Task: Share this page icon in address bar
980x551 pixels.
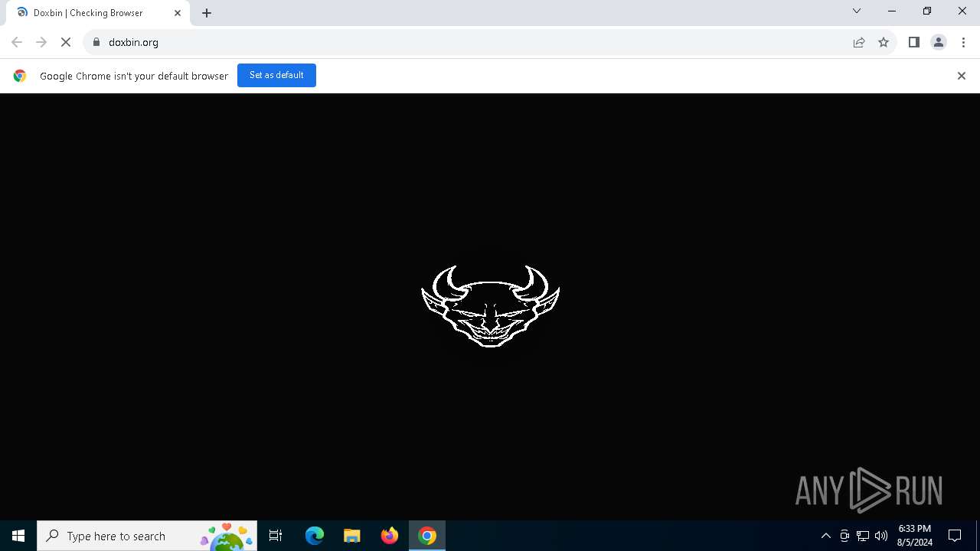Action: click(x=859, y=42)
